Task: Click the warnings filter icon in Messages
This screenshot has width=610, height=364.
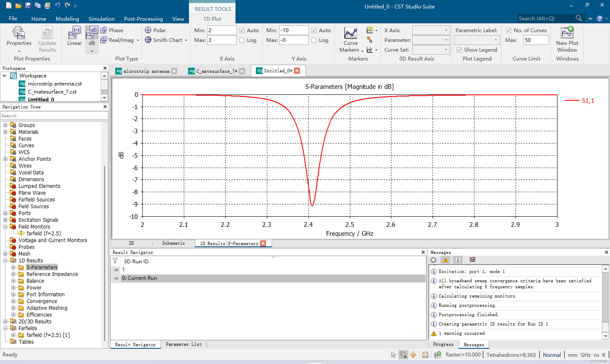Action: pyautogui.click(x=446, y=260)
